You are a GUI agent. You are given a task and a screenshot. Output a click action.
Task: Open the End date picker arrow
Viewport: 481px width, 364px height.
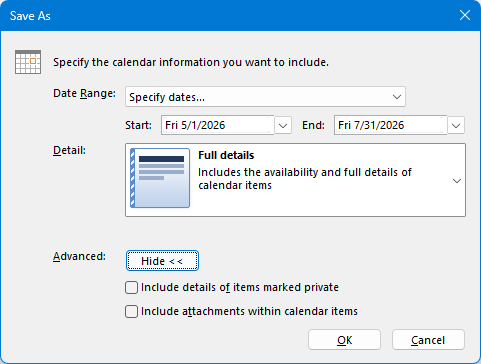coord(456,126)
